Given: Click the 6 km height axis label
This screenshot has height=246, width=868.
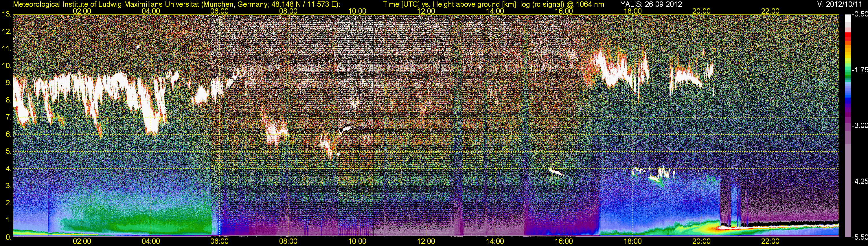Looking at the screenshot, I should tap(8, 135).
